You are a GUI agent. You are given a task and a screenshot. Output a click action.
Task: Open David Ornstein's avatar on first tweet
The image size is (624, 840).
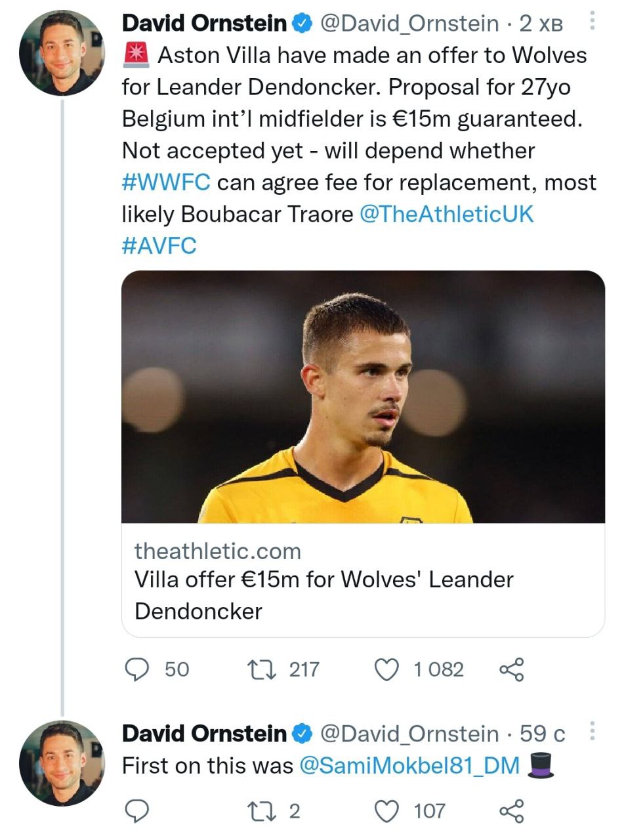pyautogui.click(x=62, y=53)
